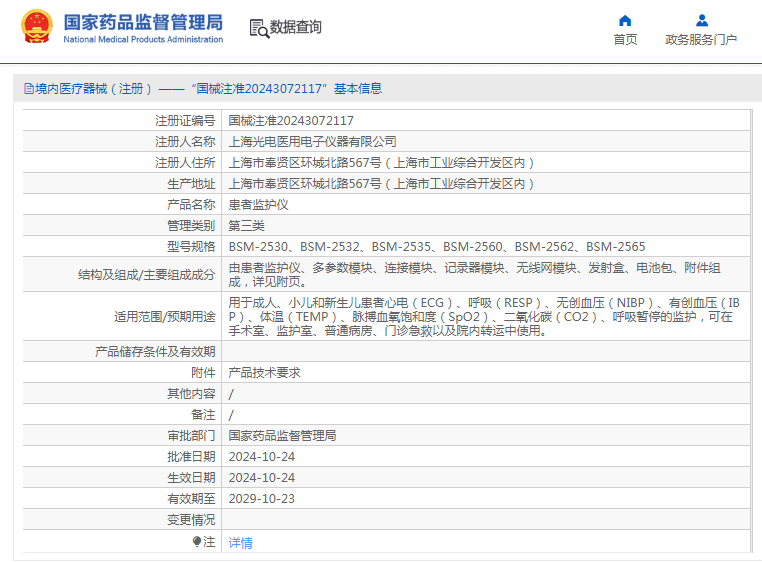The image size is (762, 562).
Task: Click the 结构及组成 value starting 由患者监护仪
Action: click(x=474, y=274)
